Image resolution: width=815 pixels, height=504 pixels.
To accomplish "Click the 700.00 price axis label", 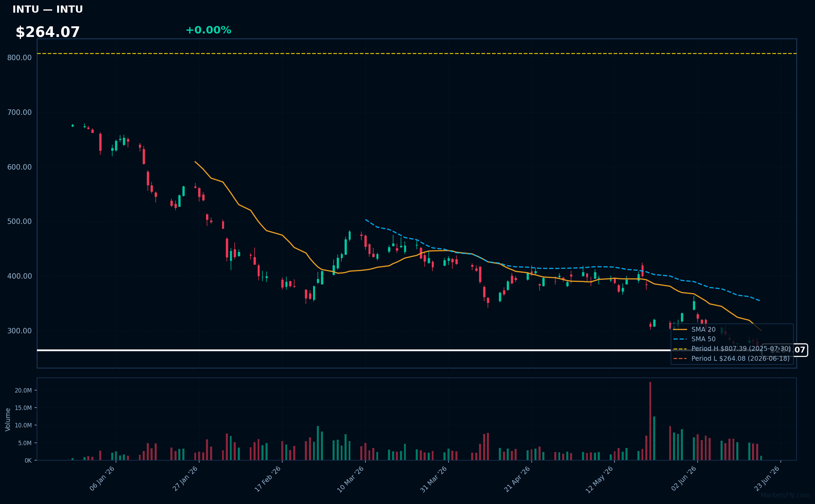I will point(20,112).
